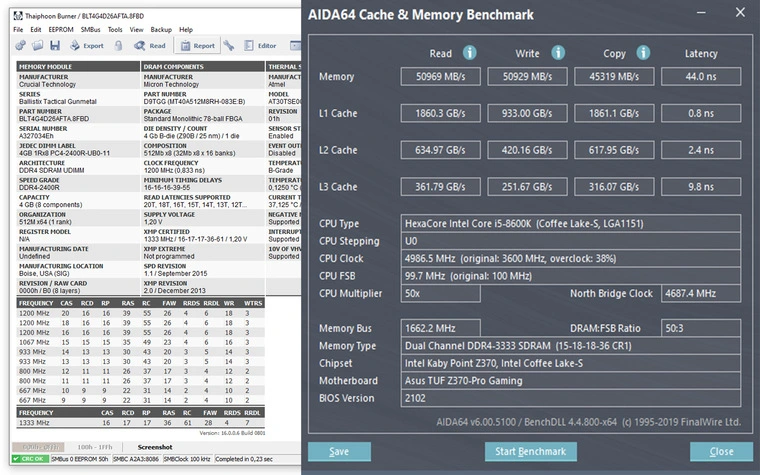The image size is (760, 475).
Task: Click the part number BLT4G4D26AFTA.8FBD text
Action: 54,119
